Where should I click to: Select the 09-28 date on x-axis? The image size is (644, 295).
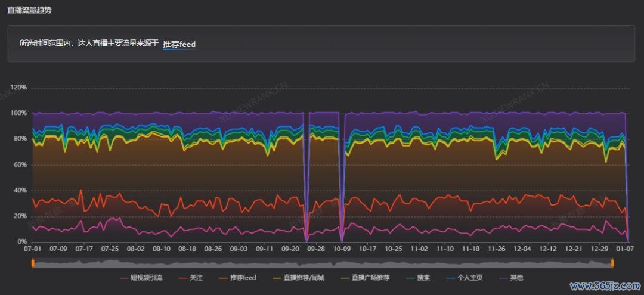click(316, 249)
